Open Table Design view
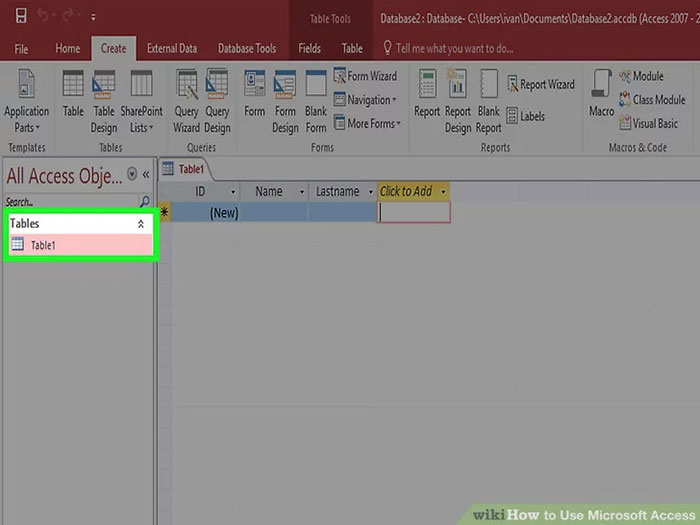This screenshot has width=700, height=525. (x=104, y=95)
